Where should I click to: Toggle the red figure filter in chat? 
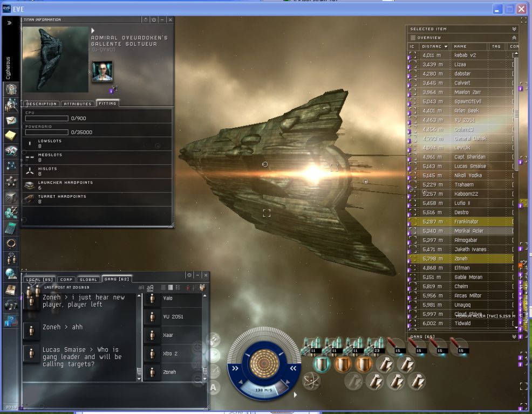tap(188, 287)
